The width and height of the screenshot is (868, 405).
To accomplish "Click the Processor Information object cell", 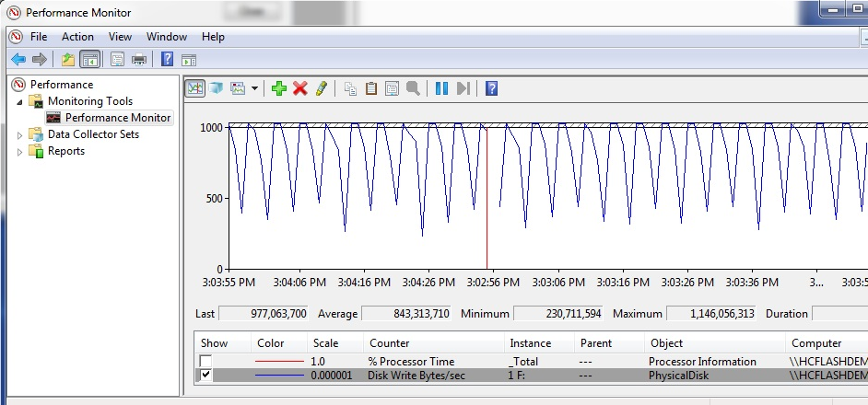I will point(702,362).
